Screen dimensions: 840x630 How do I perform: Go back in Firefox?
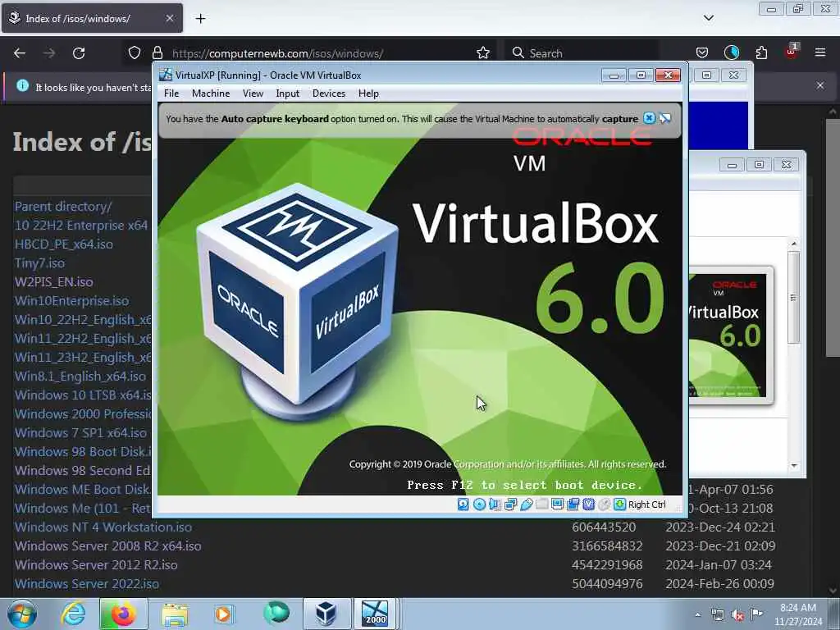20,53
